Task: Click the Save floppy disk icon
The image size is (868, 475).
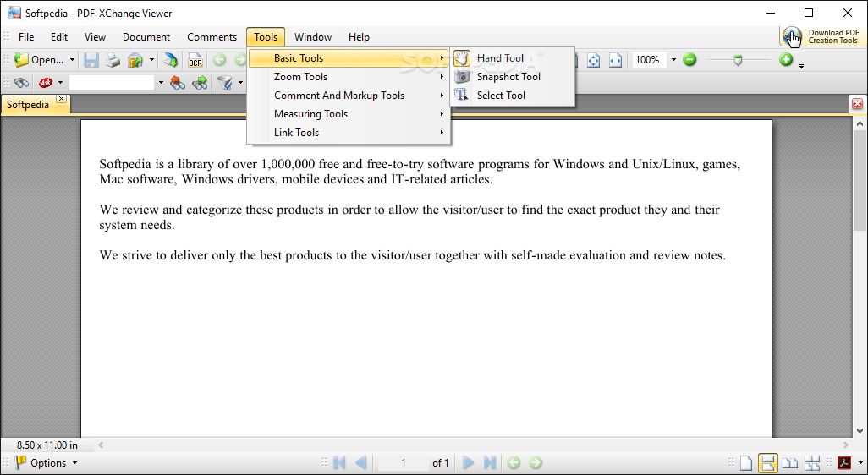Action: pos(91,60)
